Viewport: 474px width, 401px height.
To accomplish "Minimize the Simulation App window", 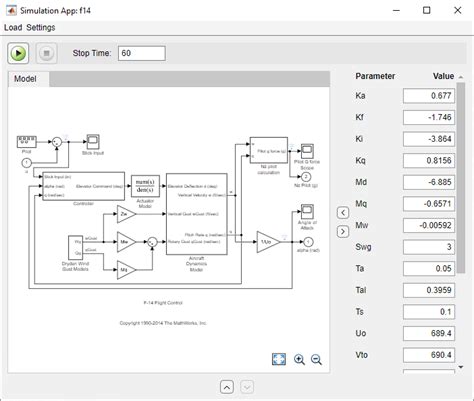I will coord(396,11).
